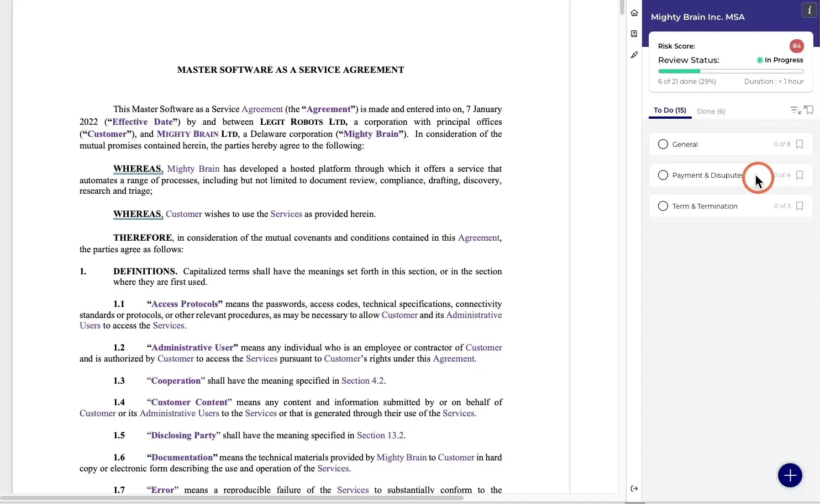820x504 pixels.
Task: Click the "Cooperation" term in clause 1.3
Action: click(x=176, y=381)
